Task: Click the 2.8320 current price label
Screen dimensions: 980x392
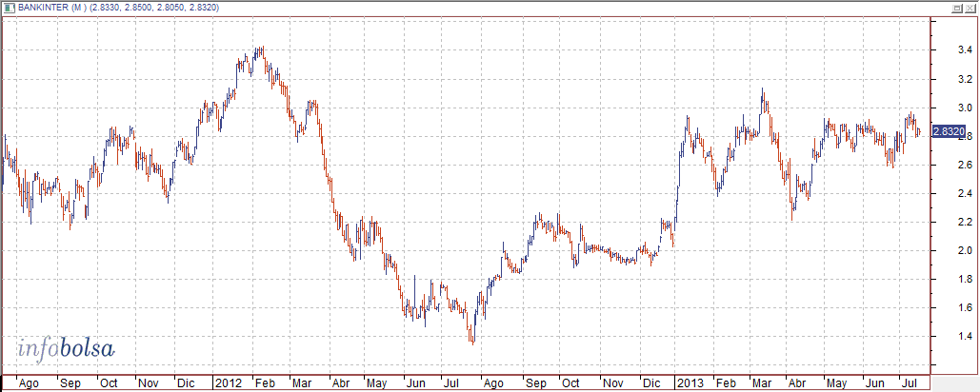Action: (948, 131)
